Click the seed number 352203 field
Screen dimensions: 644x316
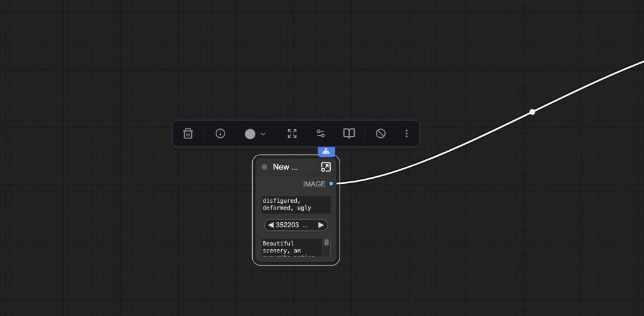point(291,225)
